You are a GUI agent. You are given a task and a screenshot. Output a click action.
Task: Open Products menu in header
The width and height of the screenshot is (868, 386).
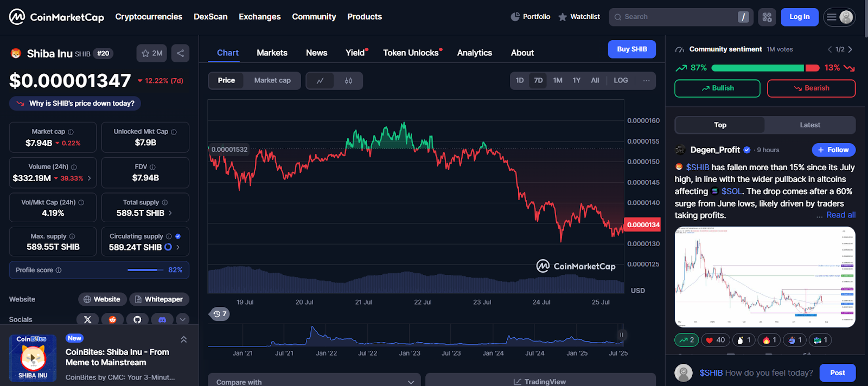(x=365, y=17)
